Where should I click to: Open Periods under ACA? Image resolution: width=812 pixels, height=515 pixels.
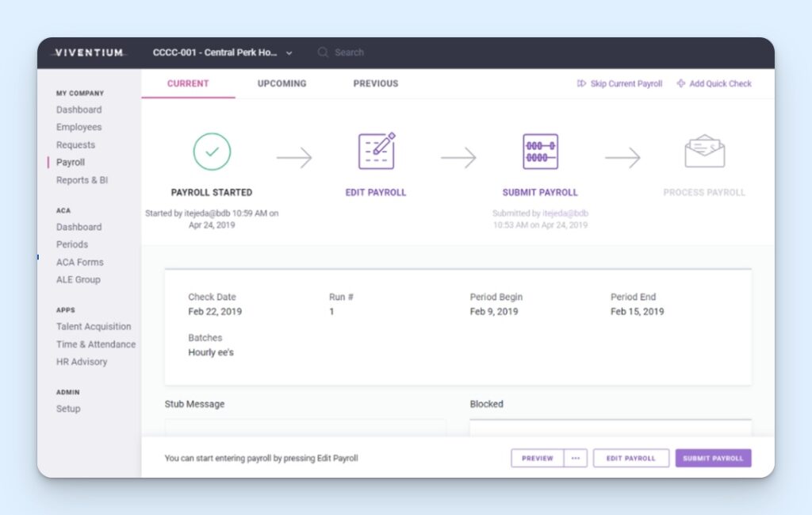[72, 244]
